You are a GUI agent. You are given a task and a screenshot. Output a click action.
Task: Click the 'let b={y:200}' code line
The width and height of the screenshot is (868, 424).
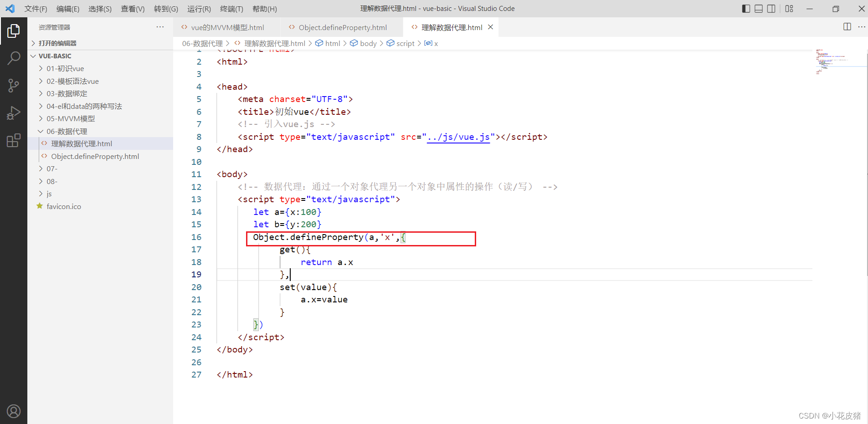pos(287,224)
